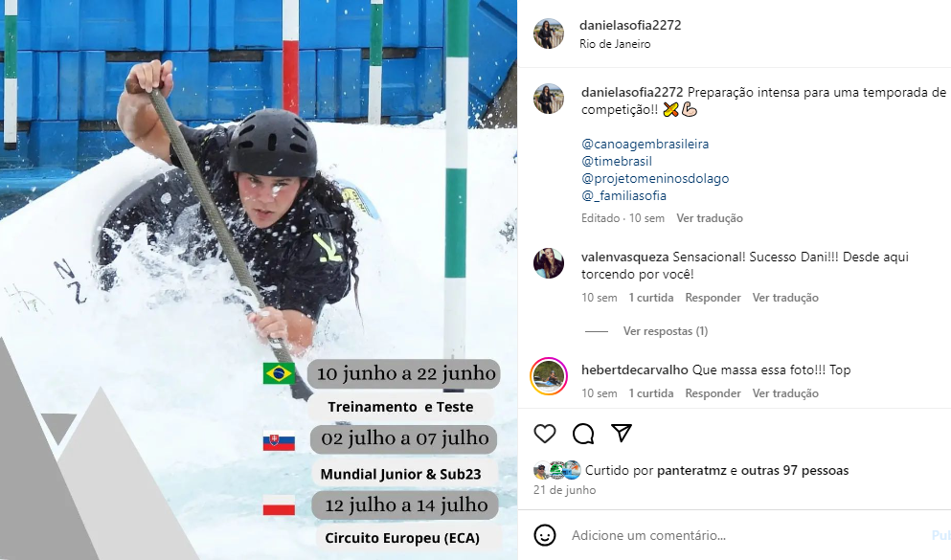Share the post via paper plane icon
This screenshot has width=951, height=560.
[622, 433]
